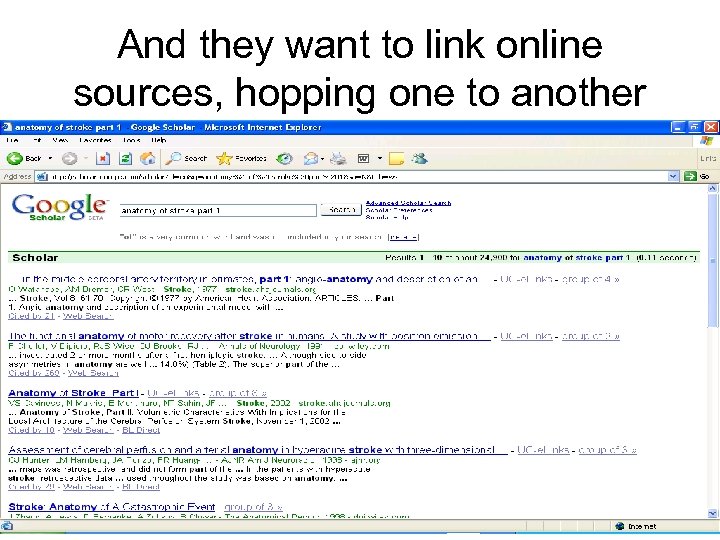Click the Scholar search query box
The height and width of the screenshot is (540, 720).
pos(218,211)
